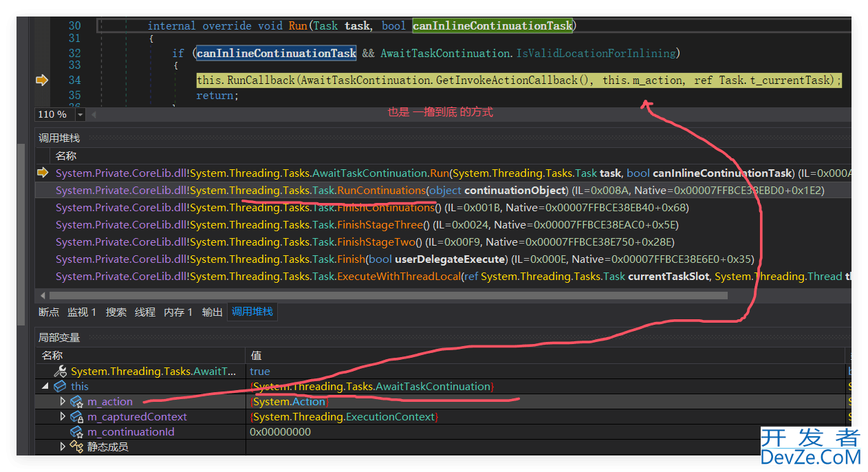Click the System.Threading.Tasks.AwaitT... local name

point(154,372)
